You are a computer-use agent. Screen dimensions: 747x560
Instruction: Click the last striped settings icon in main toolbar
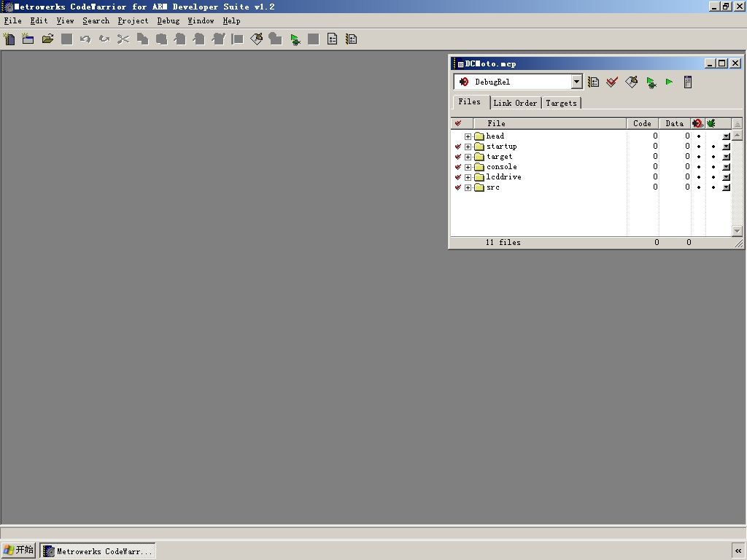point(352,39)
